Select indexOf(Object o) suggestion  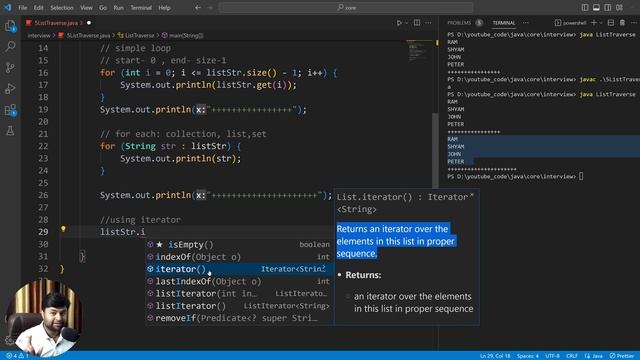click(x=240, y=257)
